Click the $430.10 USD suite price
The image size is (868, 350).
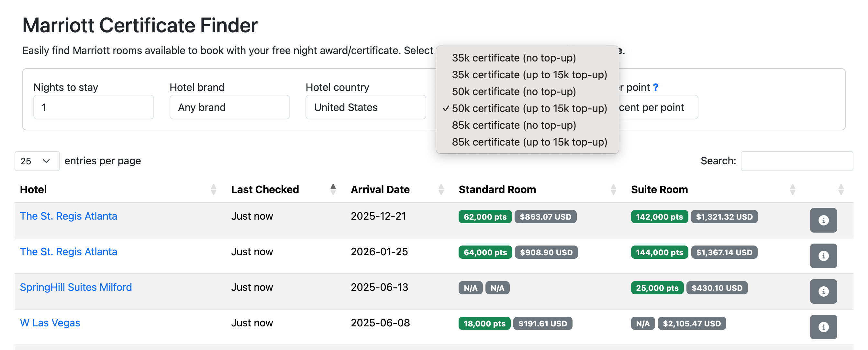[x=717, y=288]
